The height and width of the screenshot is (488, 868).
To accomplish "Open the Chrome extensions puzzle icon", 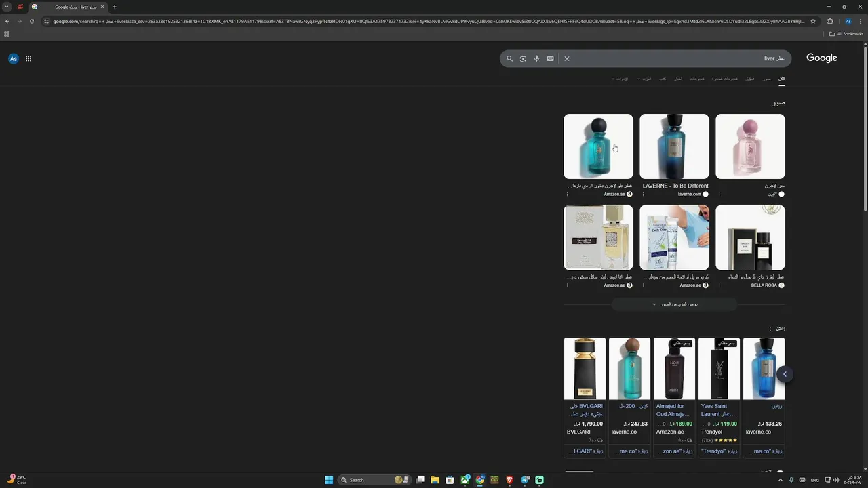I will 830,21.
